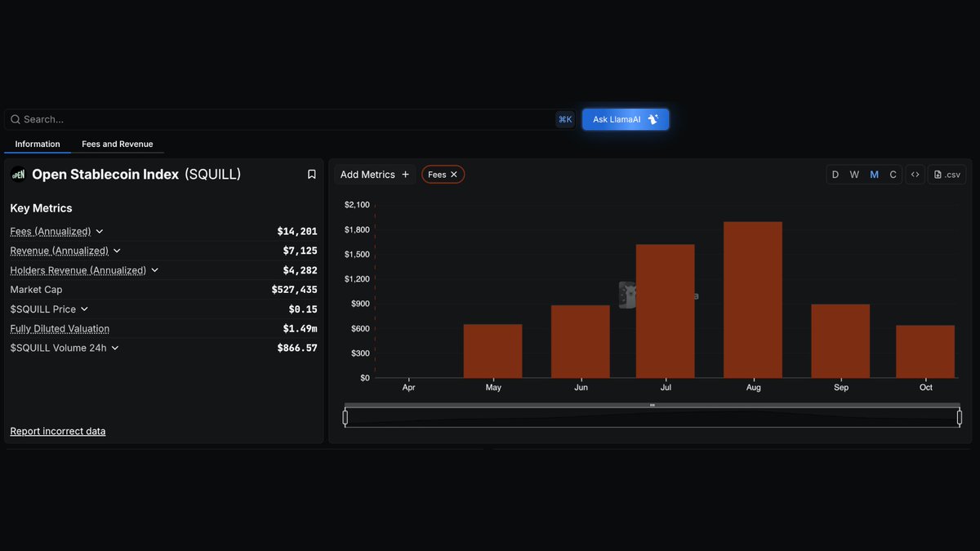
Task: Download chart data as .csv
Action: (x=947, y=175)
